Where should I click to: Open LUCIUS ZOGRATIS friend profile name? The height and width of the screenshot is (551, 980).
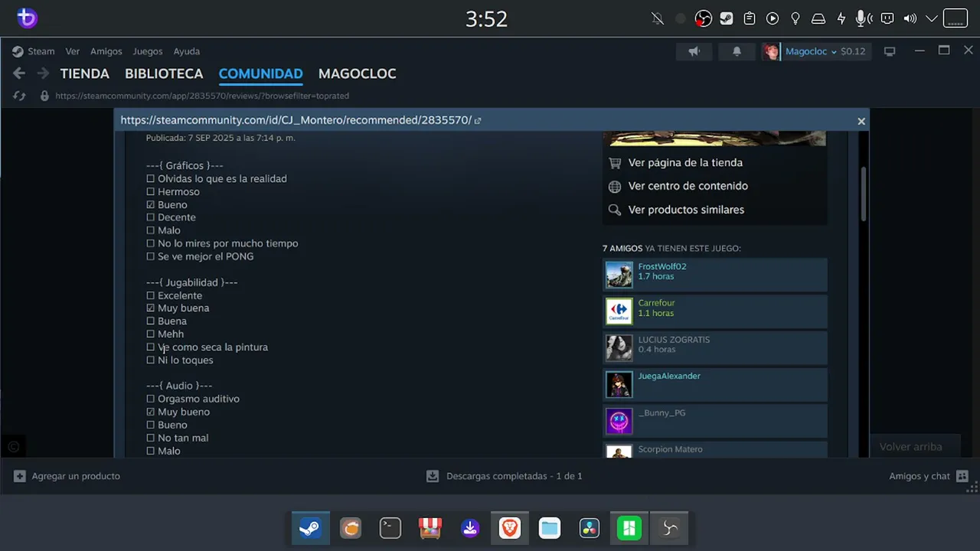tap(674, 340)
